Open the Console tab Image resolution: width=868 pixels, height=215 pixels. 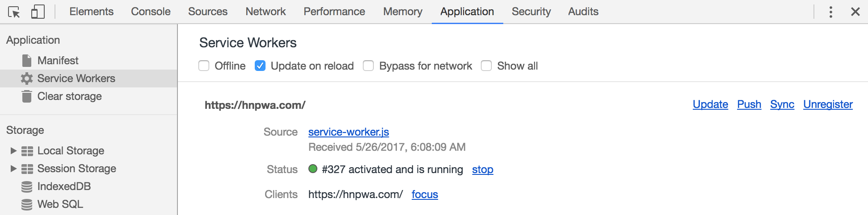[x=151, y=12]
